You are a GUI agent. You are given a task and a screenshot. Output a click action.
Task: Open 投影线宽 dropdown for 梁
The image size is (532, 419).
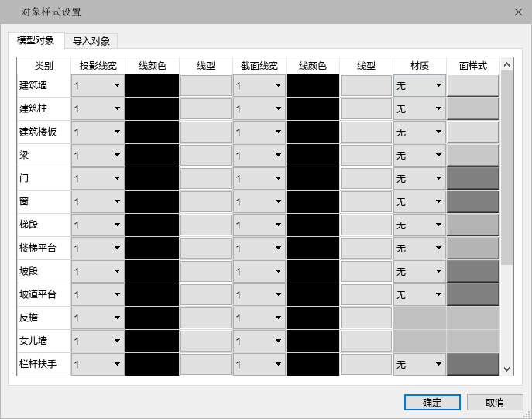tap(98, 155)
